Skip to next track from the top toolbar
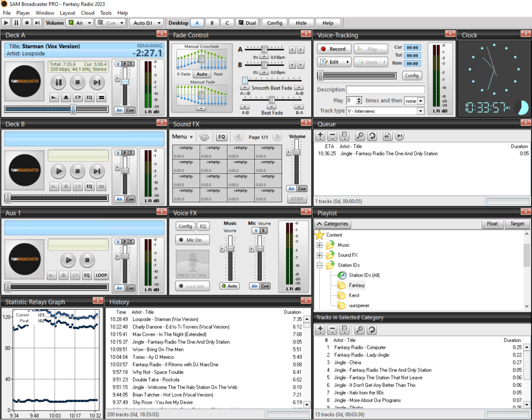This screenshot has height=420, width=532. coord(37,23)
